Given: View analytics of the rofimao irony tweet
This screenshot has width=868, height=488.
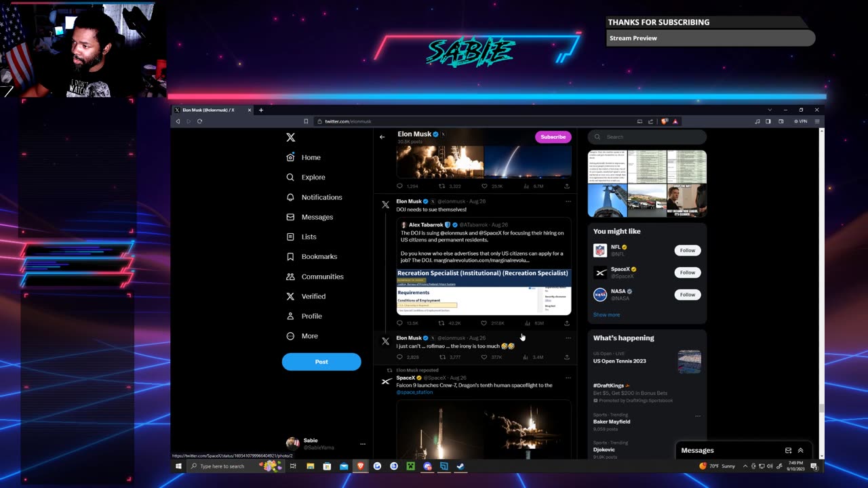Looking at the screenshot, I should (526, 357).
